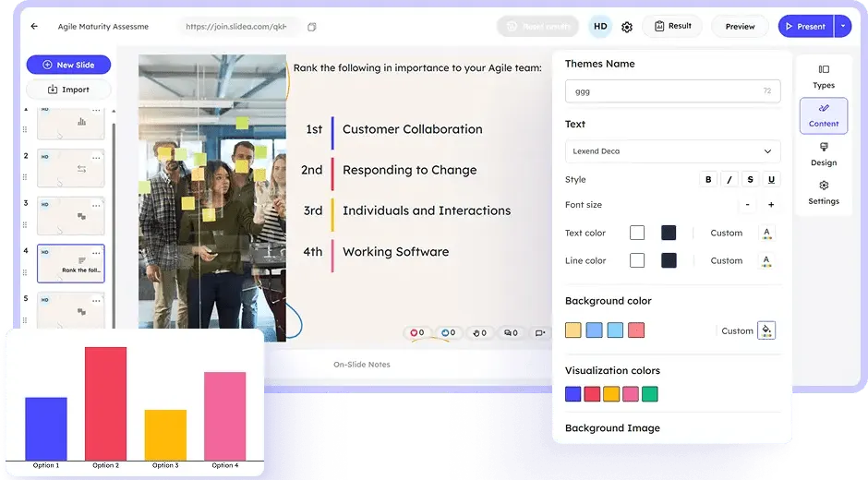Click the New Slide button

pos(68,65)
